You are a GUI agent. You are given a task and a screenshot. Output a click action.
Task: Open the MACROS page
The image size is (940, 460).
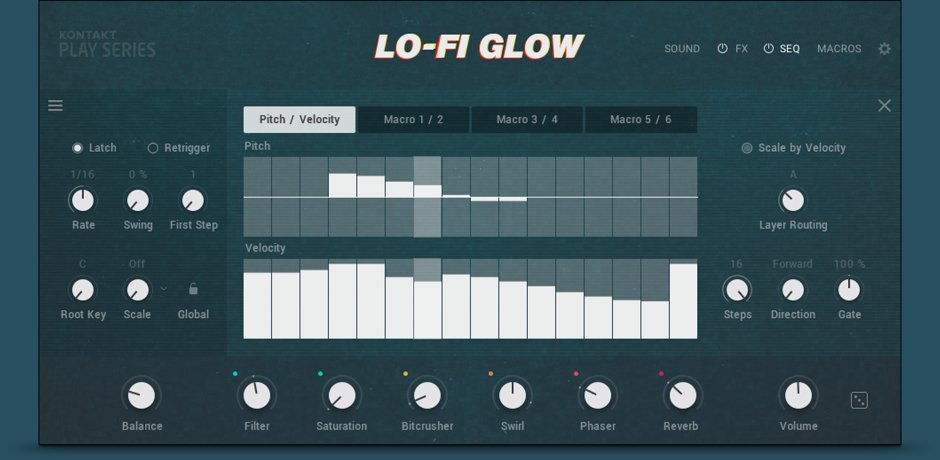[x=839, y=49]
